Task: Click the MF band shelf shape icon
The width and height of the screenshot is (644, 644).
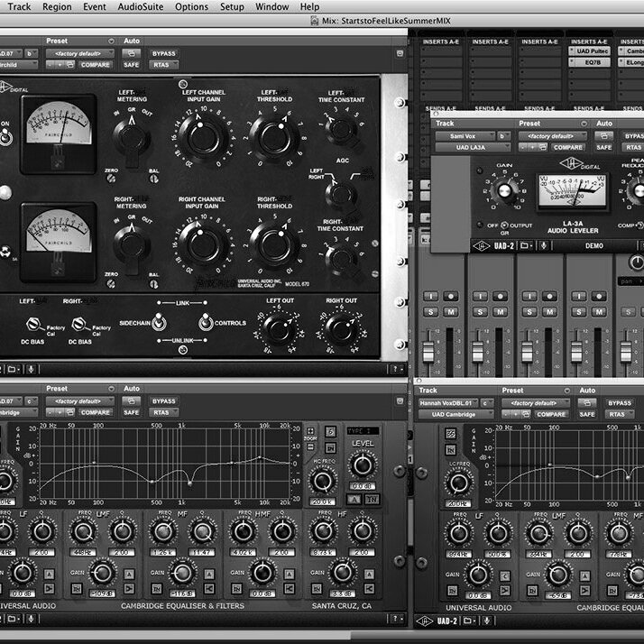Action: [209, 589]
